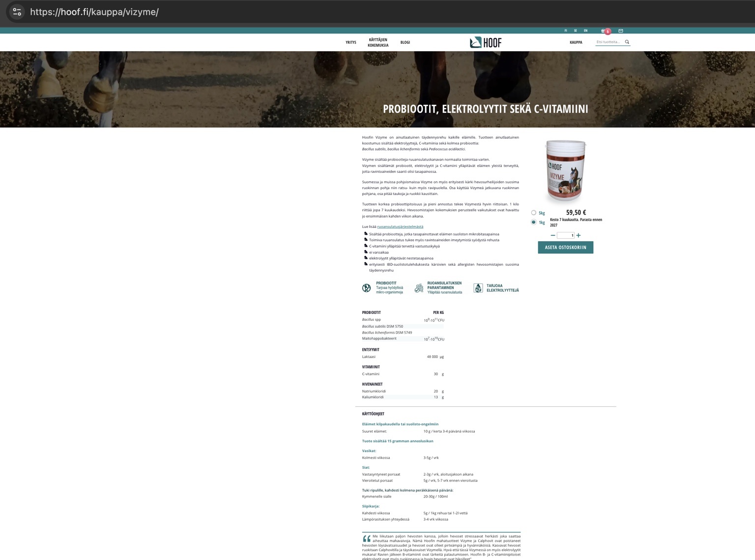This screenshot has height=560, width=755.
Task: Click the Laktaasi table row
Action: pos(403,357)
